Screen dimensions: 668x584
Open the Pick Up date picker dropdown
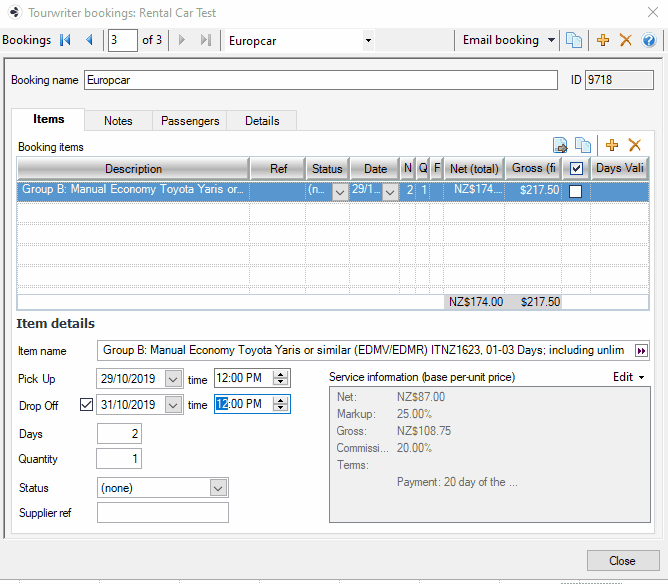(173, 379)
